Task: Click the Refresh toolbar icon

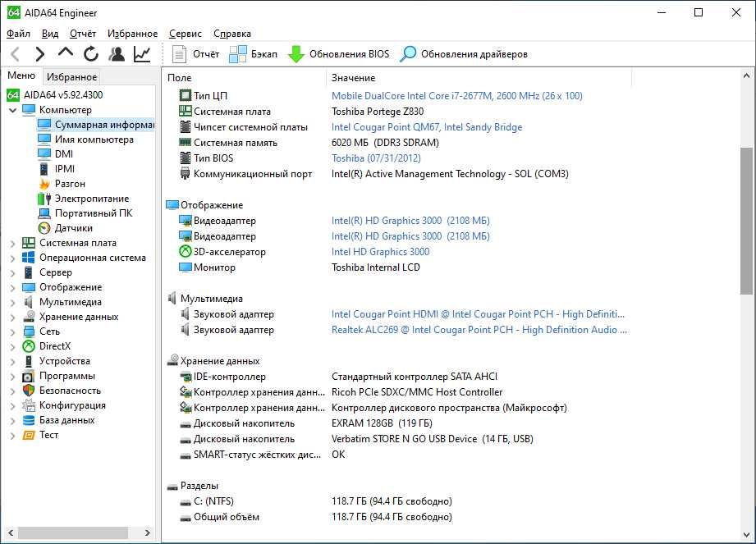Action: pos(90,54)
